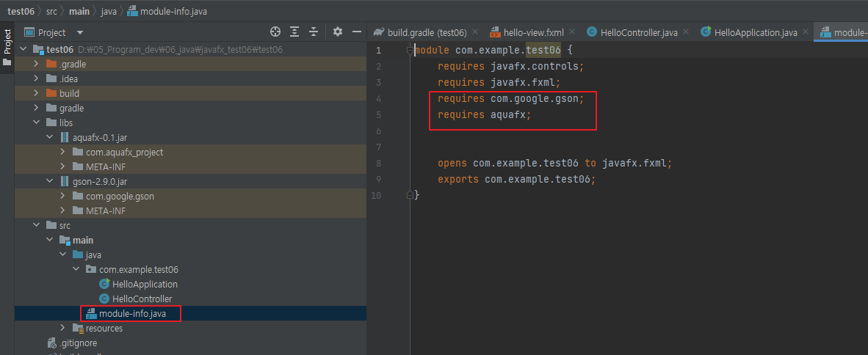This screenshot has width=868, height=355.
Task: Place cursor on 'requires aquafx;' line
Action: [485, 115]
